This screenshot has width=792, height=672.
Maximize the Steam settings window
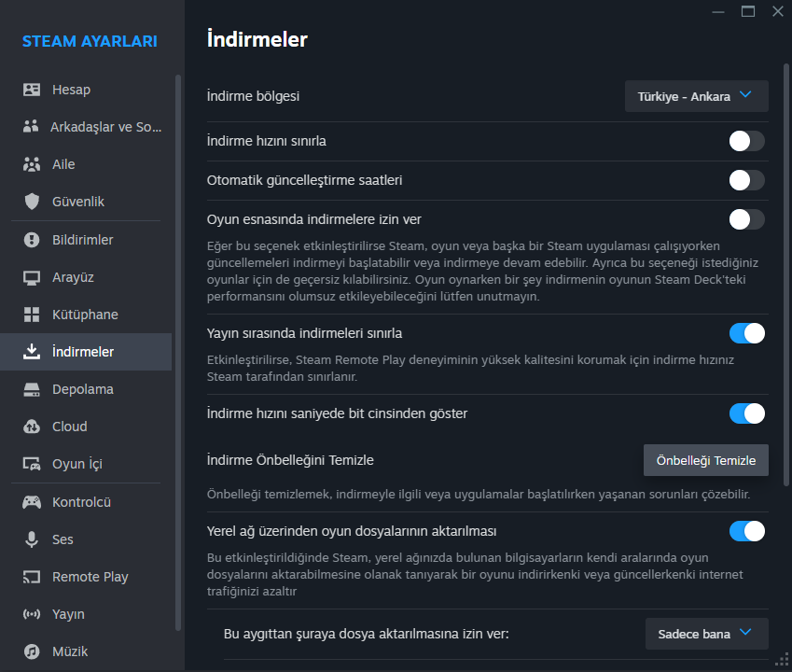[x=748, y=11]
